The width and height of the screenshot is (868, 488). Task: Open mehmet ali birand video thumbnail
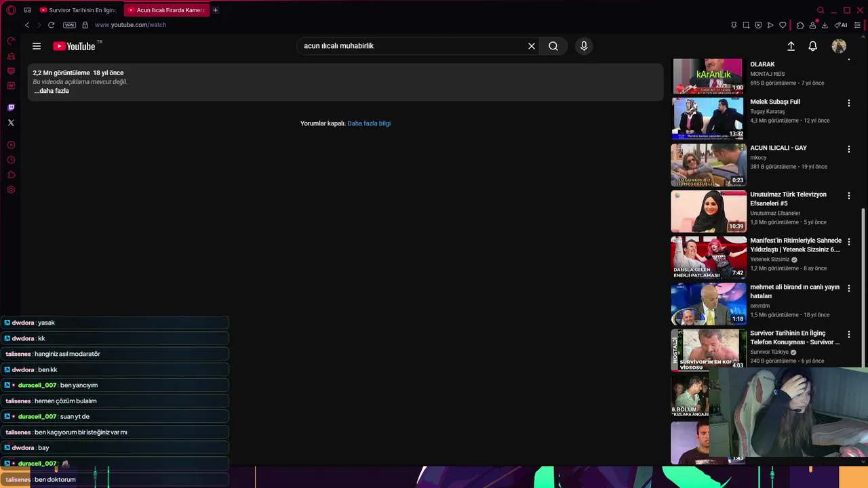coord(708,304)
